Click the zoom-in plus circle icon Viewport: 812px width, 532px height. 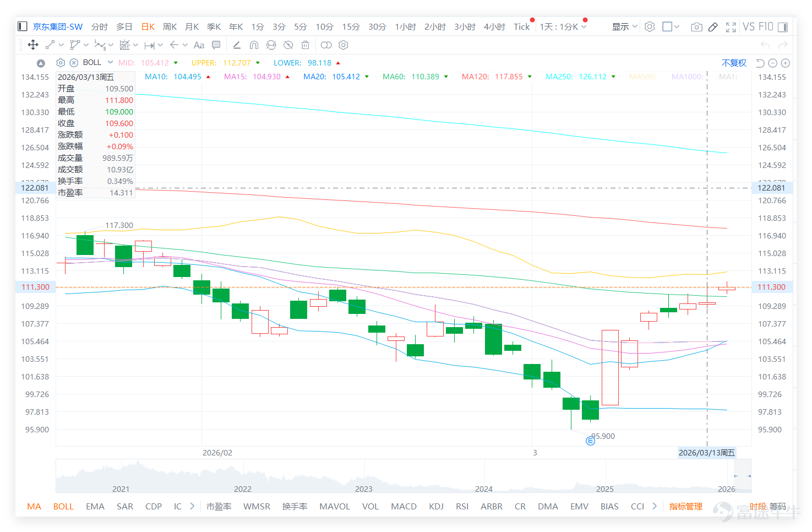[786, 63]
